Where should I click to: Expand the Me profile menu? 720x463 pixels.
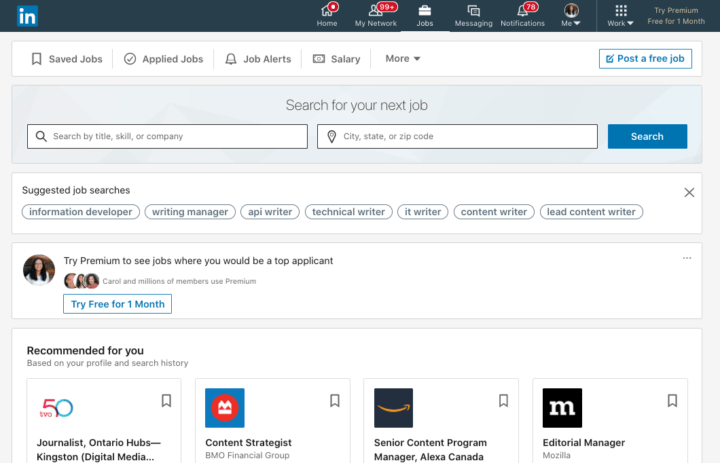tap(571, 15)
